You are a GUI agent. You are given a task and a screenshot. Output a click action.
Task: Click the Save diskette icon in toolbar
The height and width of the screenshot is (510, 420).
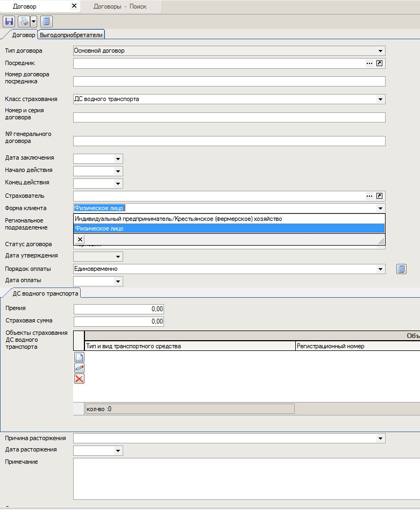[x=9, y=21]
